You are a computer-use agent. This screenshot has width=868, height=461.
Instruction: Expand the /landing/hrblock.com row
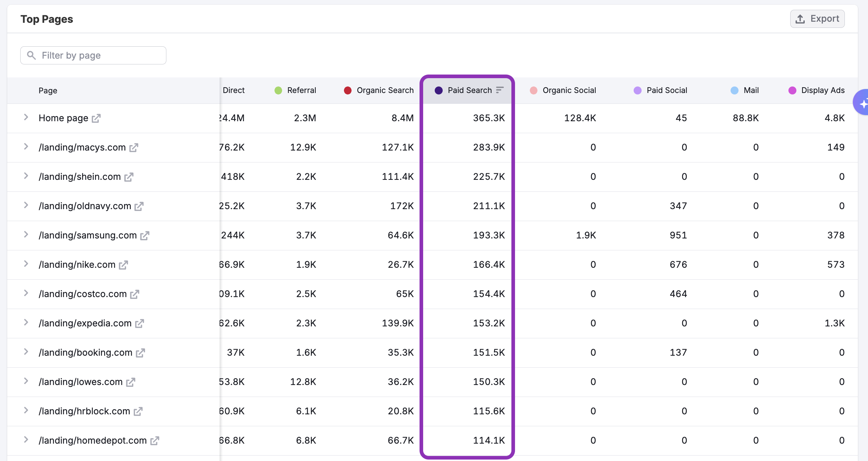[26, 410]
